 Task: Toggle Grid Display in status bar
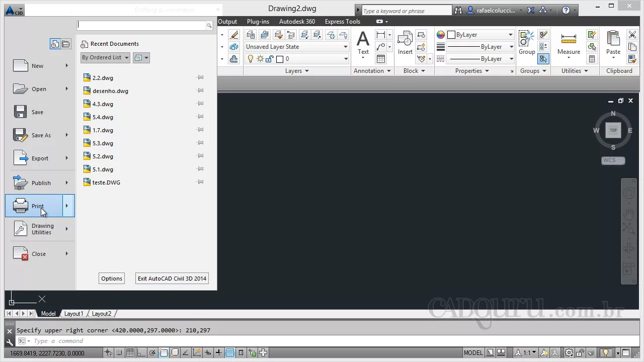tap(130, 353)
